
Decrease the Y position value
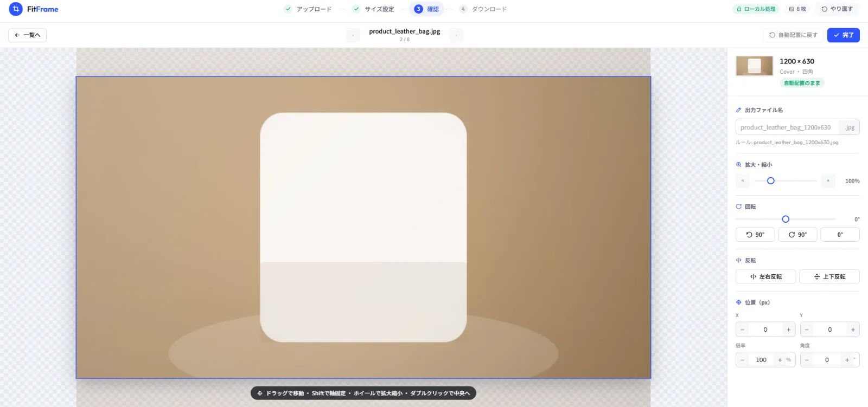pyautogui.click(x=807, y=330)
